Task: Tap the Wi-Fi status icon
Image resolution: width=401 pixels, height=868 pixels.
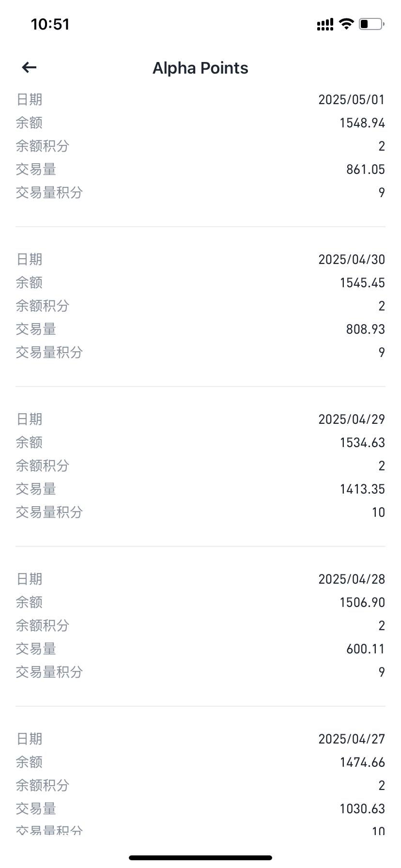Action: [346, 24]
